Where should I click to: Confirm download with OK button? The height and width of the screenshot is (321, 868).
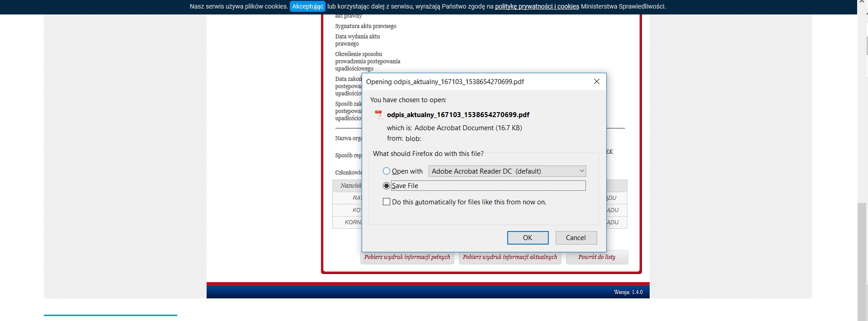click(x=528, y=238)
